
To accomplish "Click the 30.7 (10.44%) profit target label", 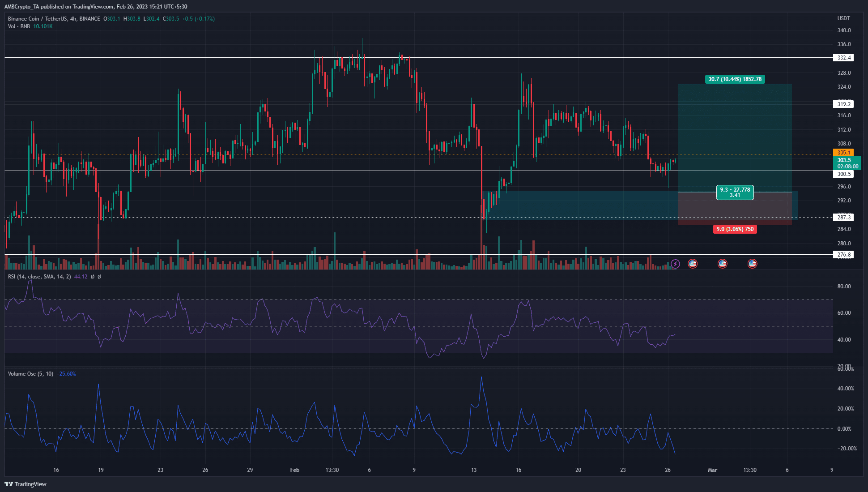I will 735,79.
